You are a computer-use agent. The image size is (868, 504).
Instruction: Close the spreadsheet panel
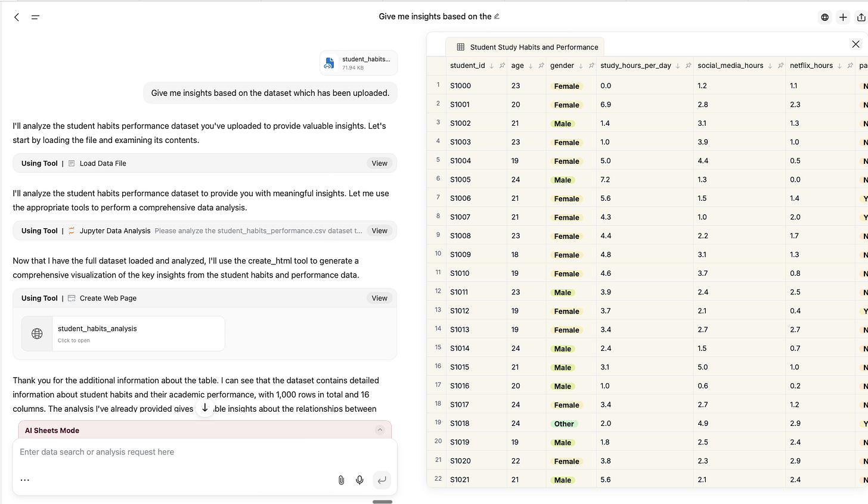click(855, 44)
